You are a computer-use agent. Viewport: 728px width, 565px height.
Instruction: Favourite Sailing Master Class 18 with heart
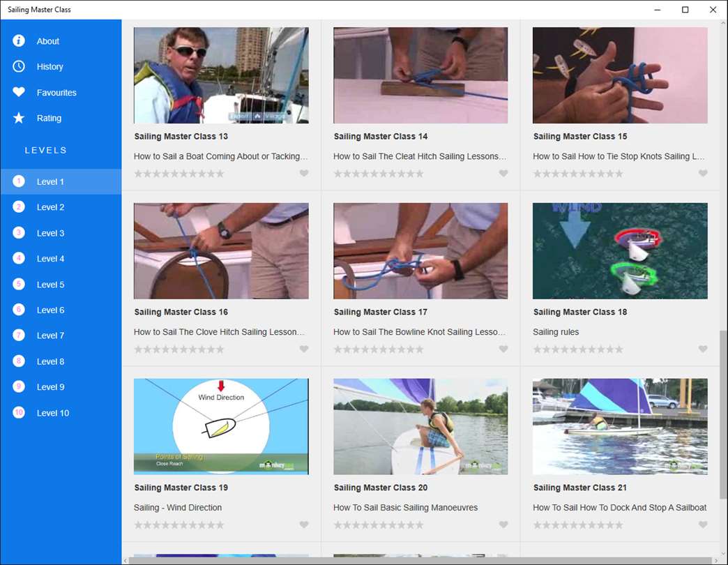(703, 349)
